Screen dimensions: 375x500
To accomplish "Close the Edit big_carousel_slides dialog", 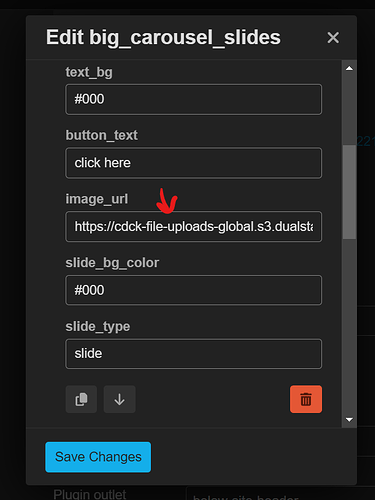I will tap(333, 38).
